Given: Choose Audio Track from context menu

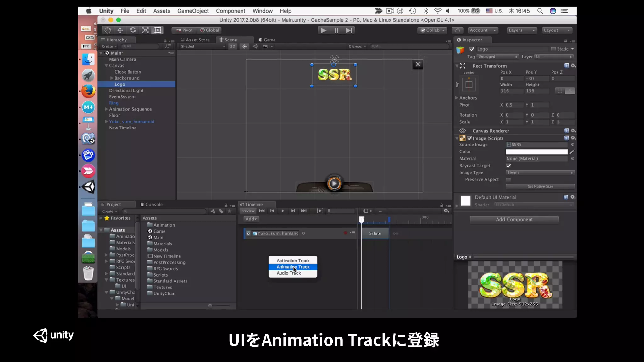Looking at the screenshot, I should (293, 273).
